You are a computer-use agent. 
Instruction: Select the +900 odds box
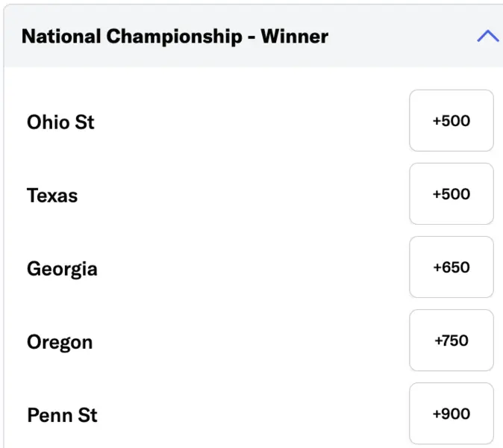click(451, 414)
